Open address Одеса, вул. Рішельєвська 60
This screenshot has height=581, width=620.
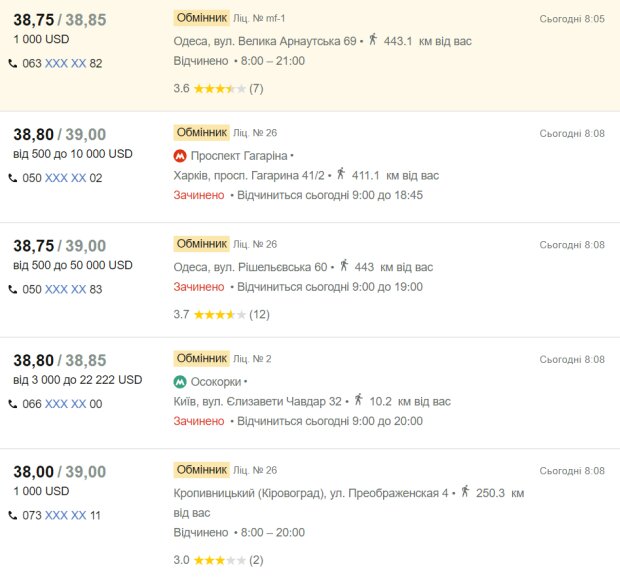pyautogui.click(x=250, y=267)
